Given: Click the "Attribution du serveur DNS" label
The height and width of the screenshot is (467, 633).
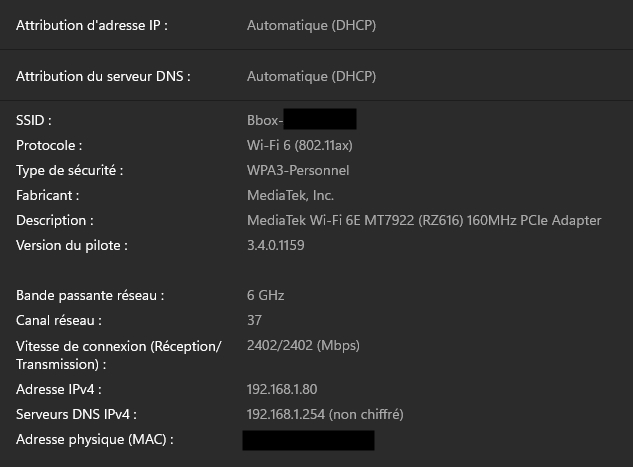Looking at the screenshot, I should 103,76.
